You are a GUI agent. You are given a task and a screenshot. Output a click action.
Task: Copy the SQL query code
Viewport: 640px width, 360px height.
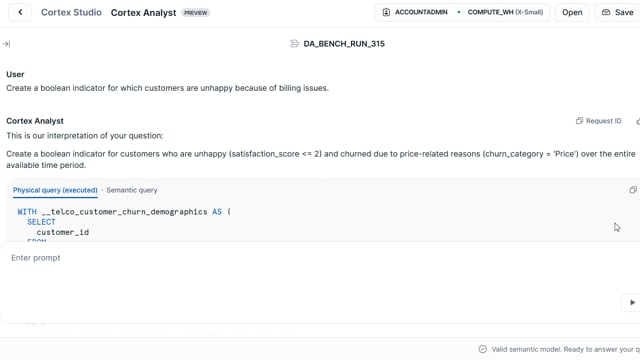pyautogui.click(x=633, y=190)
